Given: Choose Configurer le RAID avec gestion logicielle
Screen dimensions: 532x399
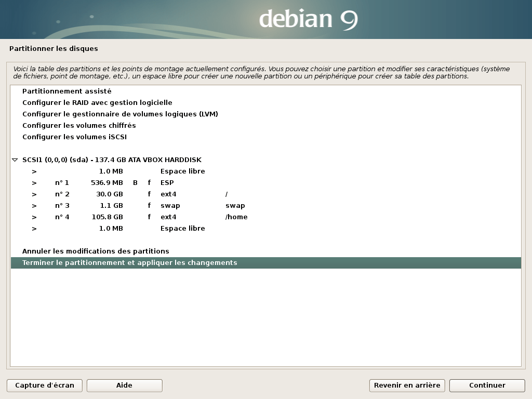Looking at the screenshot, I should (266, 103).
